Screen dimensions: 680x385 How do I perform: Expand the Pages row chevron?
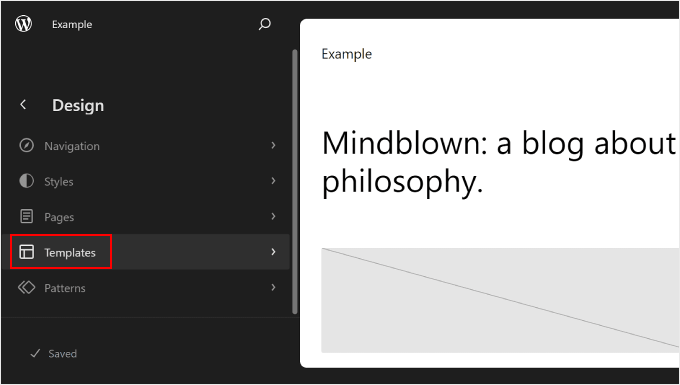[x=273, y=216]
